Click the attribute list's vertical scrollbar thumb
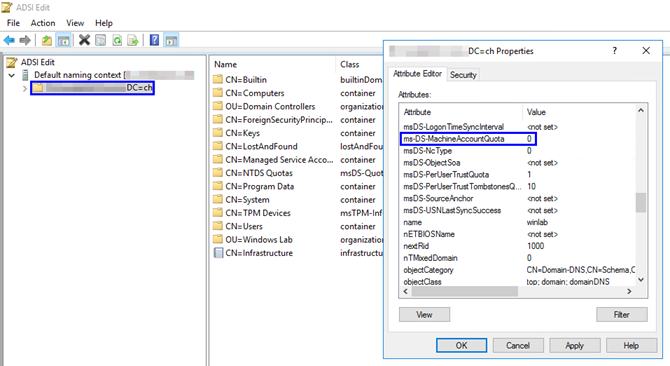Viewport: 670px width, 366px height. point(641,203)
